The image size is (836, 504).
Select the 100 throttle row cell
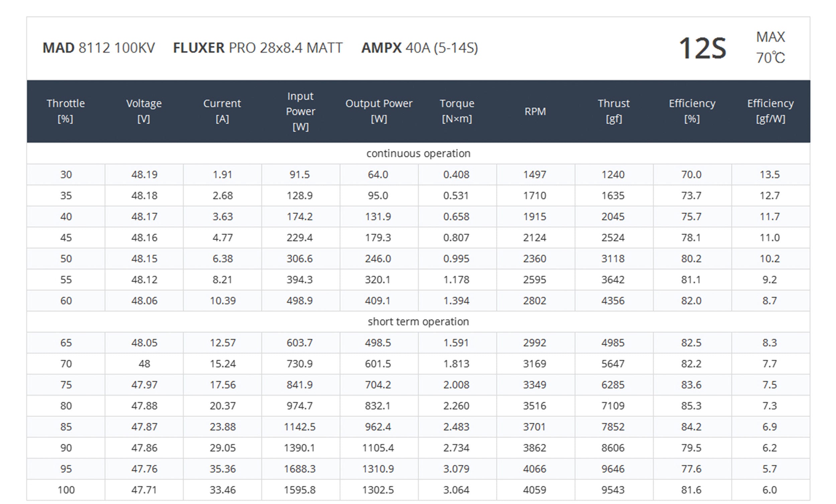[x=66, y=490]
